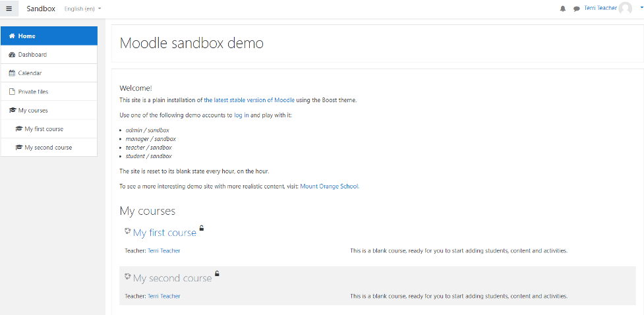
Task: Select My courses in the navigation drawer
Action: click(49, 111)
